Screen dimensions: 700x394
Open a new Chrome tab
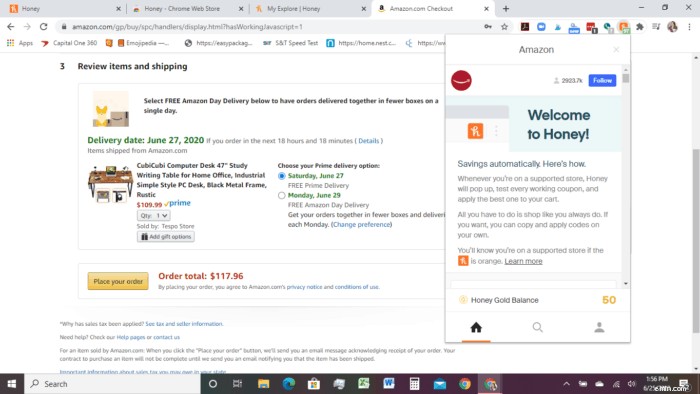[x=506, y=8]
